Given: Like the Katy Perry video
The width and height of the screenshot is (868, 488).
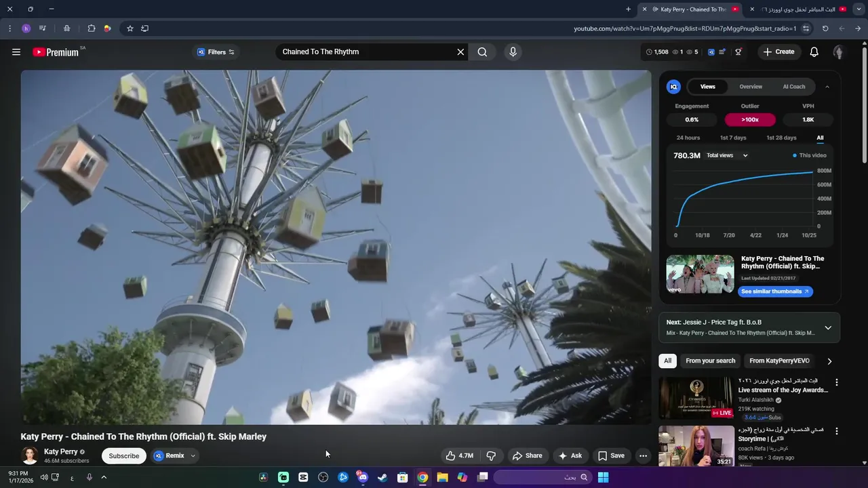Looking at the screenshot, I should click(x=459, y=455).
